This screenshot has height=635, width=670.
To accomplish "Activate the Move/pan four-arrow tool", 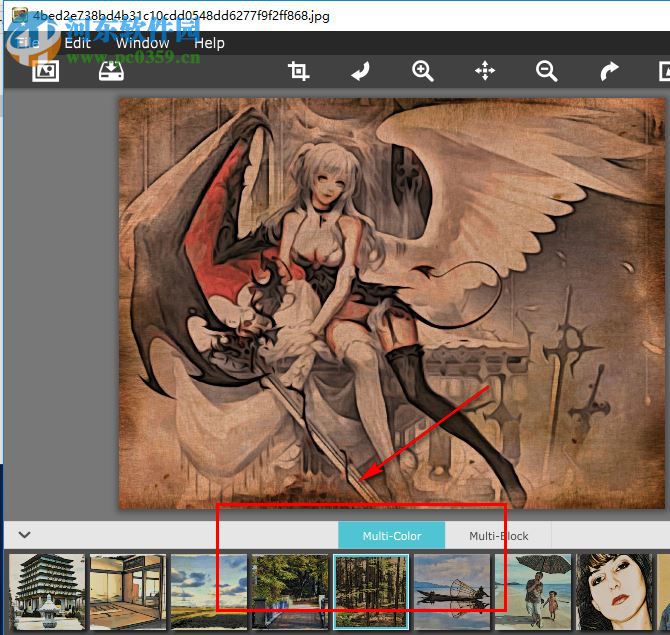I will [x=485, y=71].
